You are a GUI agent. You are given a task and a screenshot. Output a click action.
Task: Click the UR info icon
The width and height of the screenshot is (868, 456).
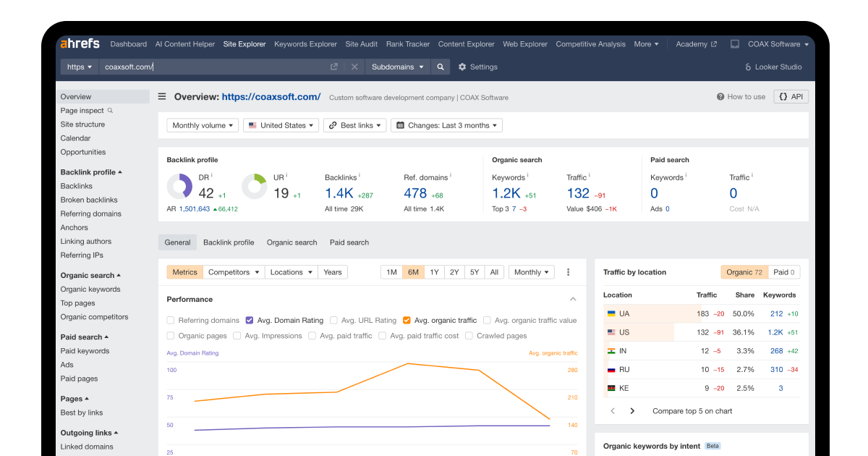point(286,174)
